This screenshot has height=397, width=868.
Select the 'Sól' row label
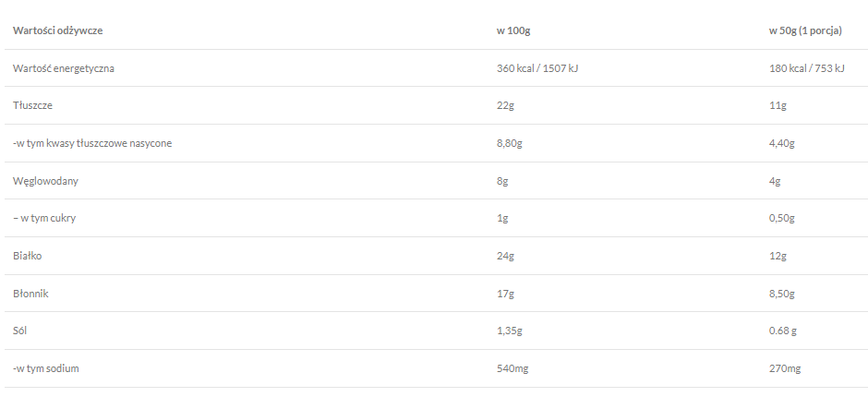tap(22, 331)
